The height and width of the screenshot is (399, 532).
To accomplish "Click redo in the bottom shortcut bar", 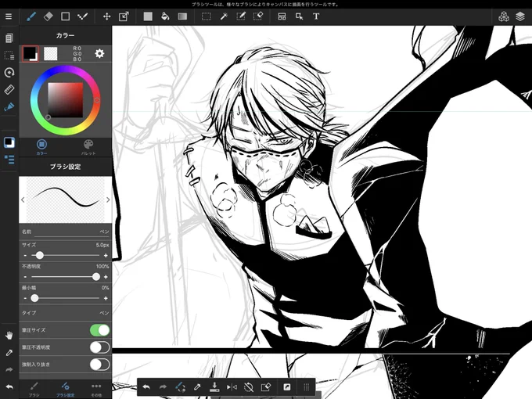I will click(x=164, y=386).
